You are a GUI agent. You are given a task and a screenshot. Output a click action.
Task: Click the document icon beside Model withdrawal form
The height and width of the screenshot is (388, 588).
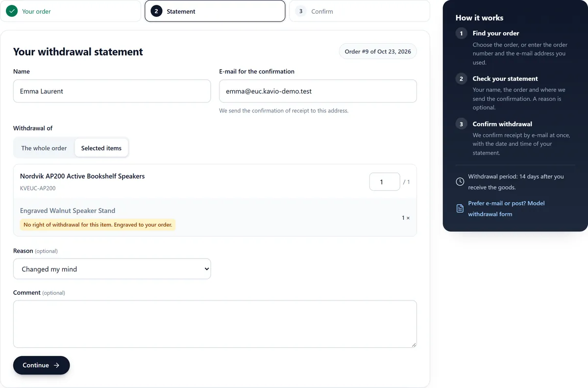coord(460,208)
